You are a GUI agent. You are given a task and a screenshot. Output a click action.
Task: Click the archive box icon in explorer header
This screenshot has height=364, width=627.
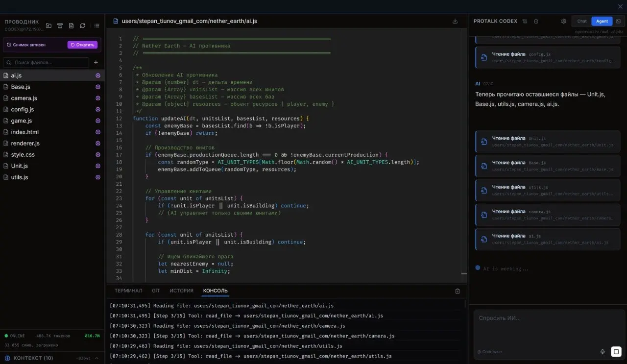(x=60, y=25)
